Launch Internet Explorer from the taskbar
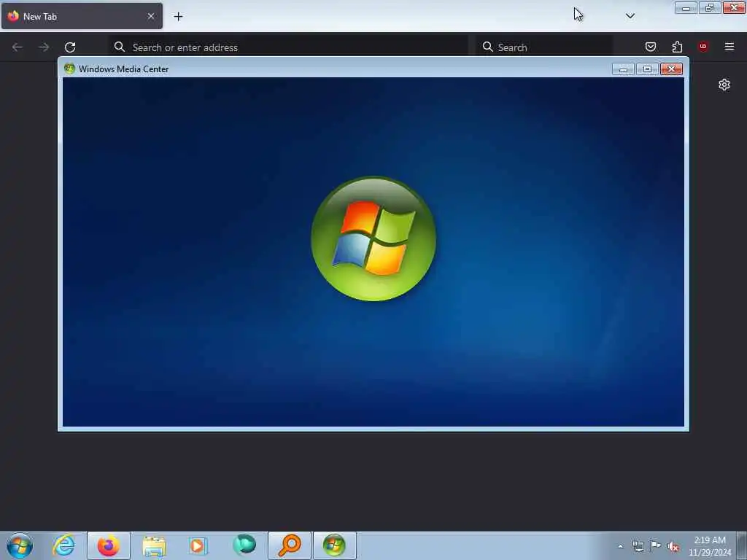Screen dimensions: 747x560 coord(64,545)
